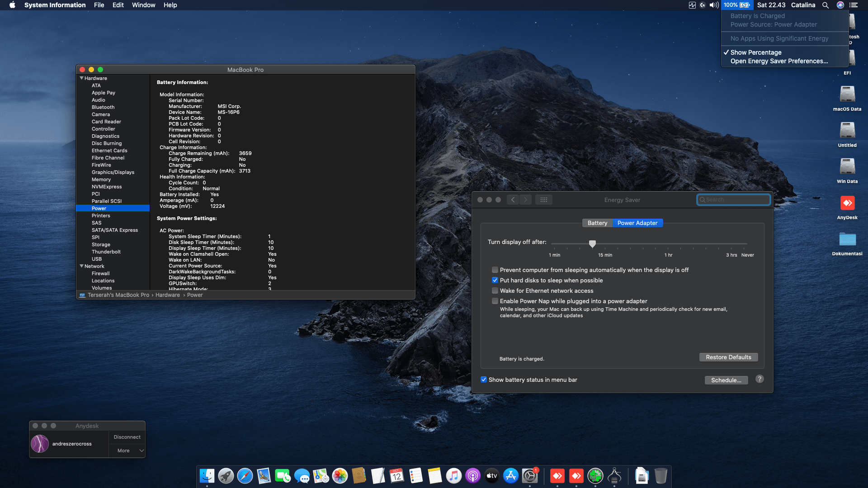This screenshot has width=868, height=488.
Task: Click the Siri icon in menu bar
Action: pos(840,5)
